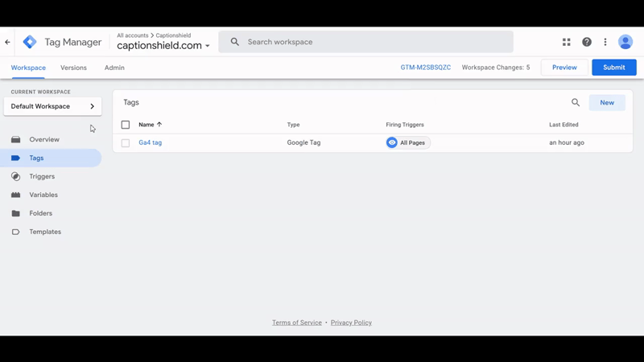
Task: Click the Captionshield breadcrumb
Action: point(173,35)
